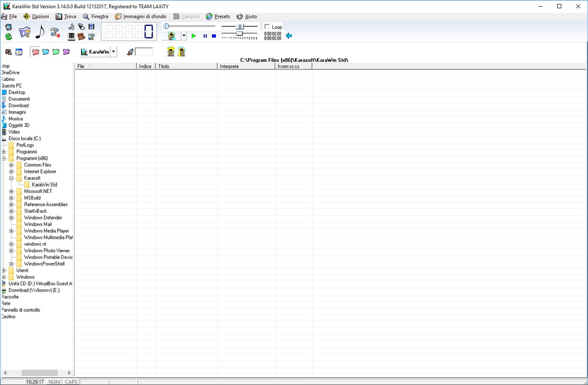
Task: Start playback with the green play button
Action: coord(193,36)
